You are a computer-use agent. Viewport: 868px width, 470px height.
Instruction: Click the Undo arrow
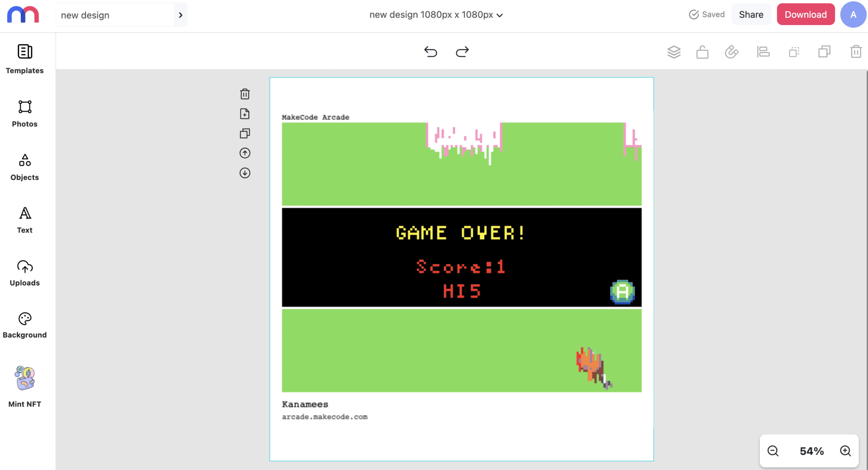[431, 52]
